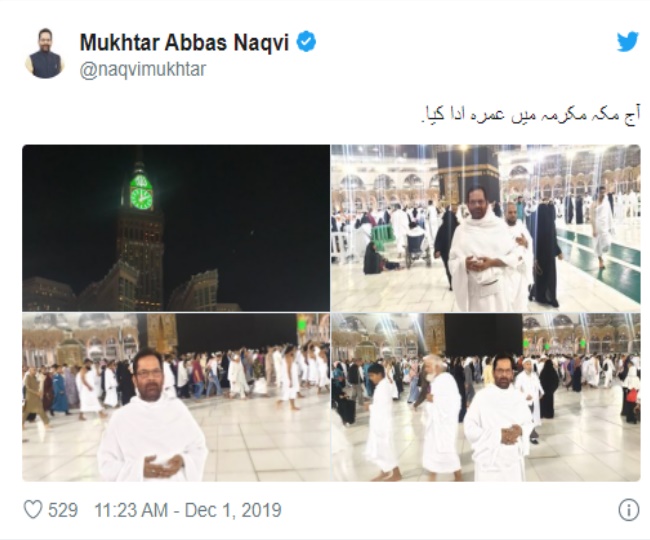650x540 pixels.
Task: Open the bottom-right crowd photo
Action: 486,397
